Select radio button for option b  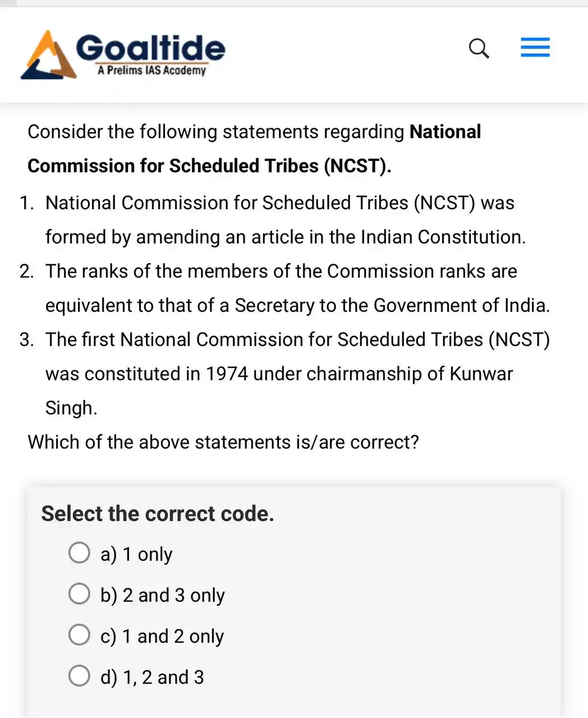click(x=79, y=593)
